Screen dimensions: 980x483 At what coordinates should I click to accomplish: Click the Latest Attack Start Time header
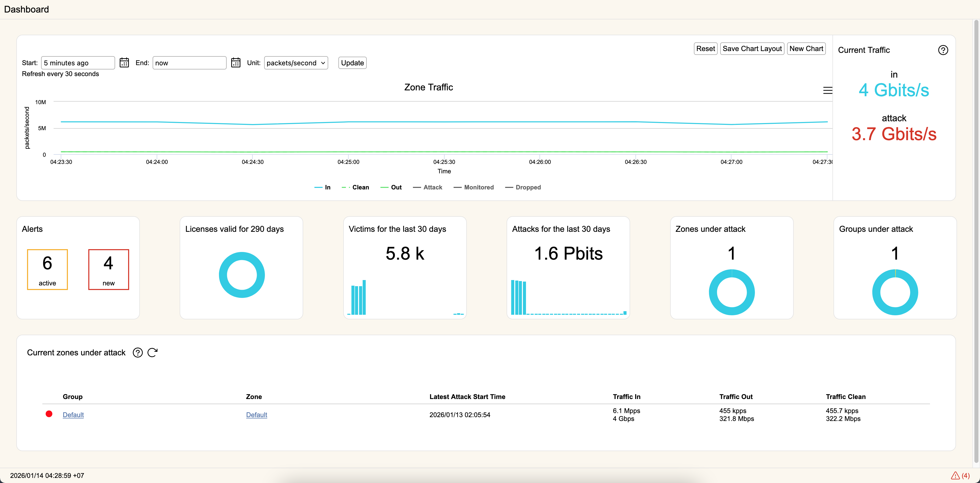coord(467,397)
